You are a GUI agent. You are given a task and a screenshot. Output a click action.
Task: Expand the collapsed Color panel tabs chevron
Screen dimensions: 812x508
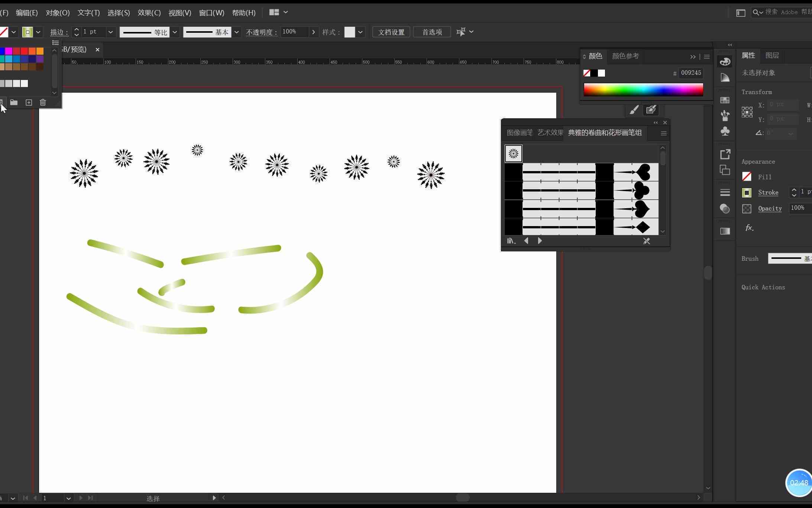693,57
